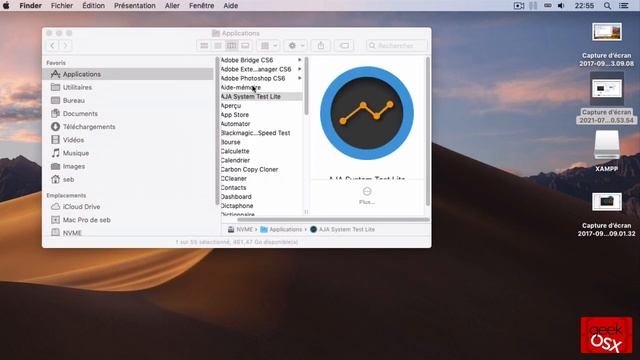Click the tags toolbar button
The image size is (640, 360).
point(344,45)
